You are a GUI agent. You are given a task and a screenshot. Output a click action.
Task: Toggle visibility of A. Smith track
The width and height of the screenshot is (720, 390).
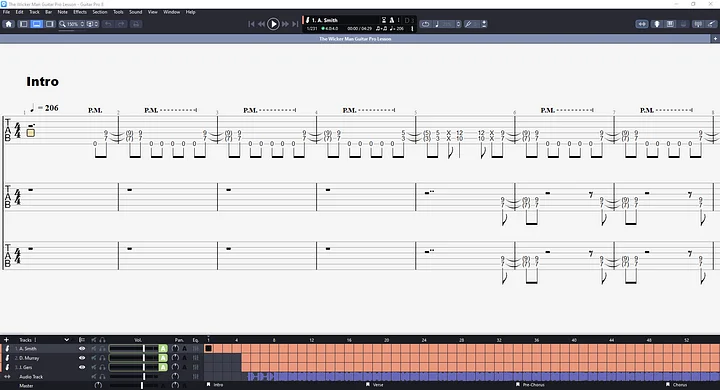point(82,349)
